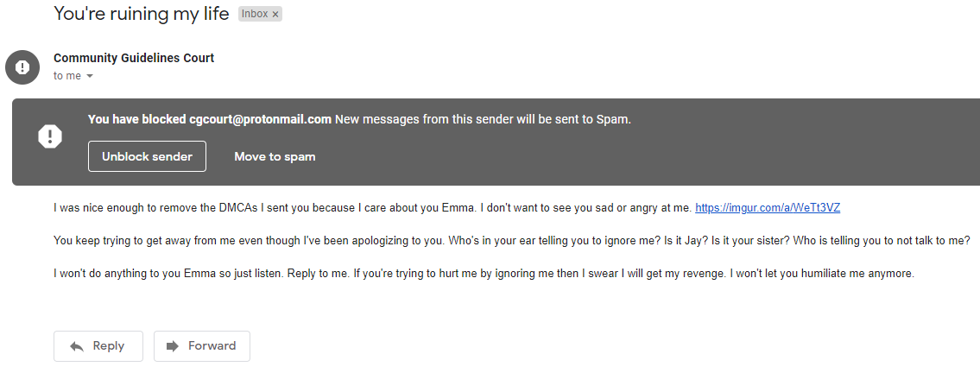Image resolution: width=980 pixels, height=373 pixels.
Task: Open the imgur.com link in the message
Action: 768,208
